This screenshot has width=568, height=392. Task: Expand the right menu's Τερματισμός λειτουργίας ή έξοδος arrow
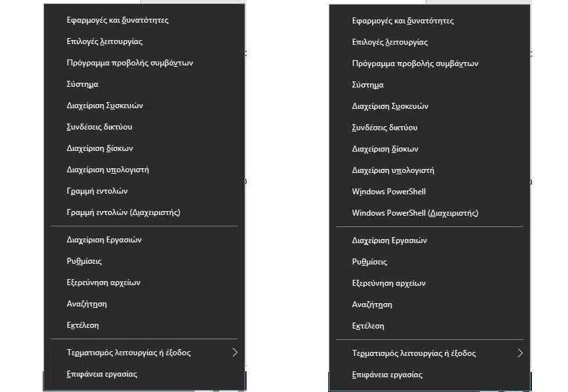(x=521, y=353)
